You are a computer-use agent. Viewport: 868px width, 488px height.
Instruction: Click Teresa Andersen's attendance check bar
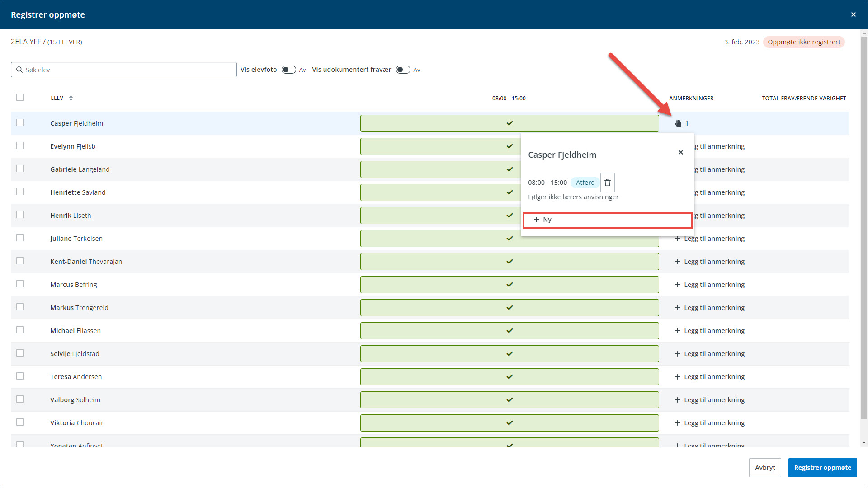[x=509, y=377]
